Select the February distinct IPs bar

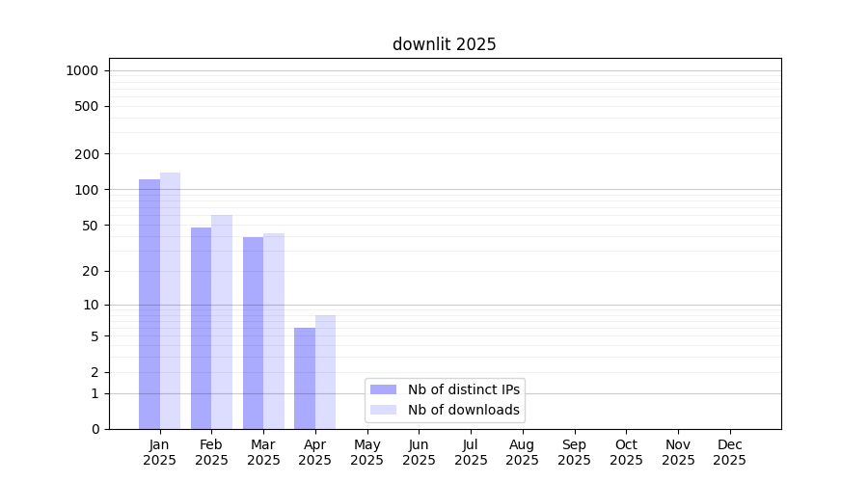coord(201,328)
